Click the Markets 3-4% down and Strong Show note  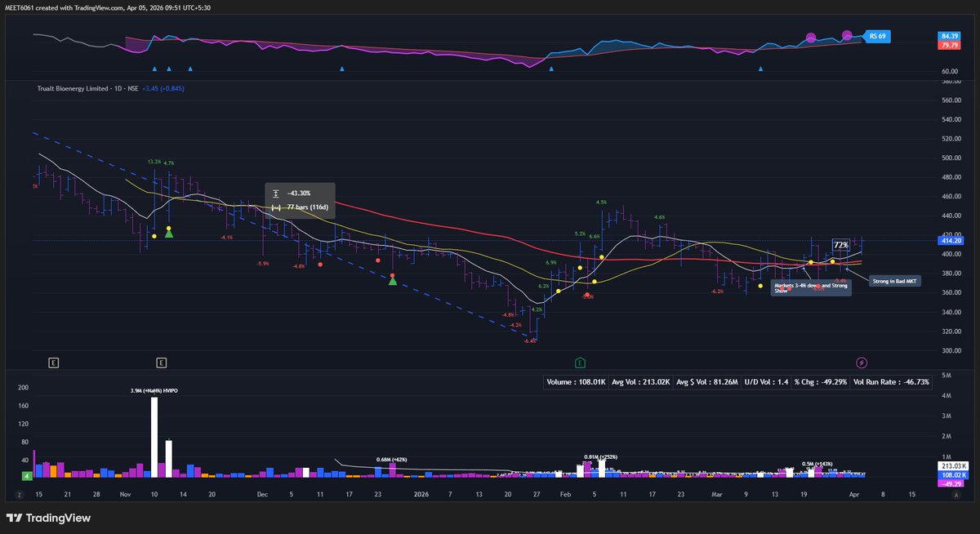(x=811, y=287)
